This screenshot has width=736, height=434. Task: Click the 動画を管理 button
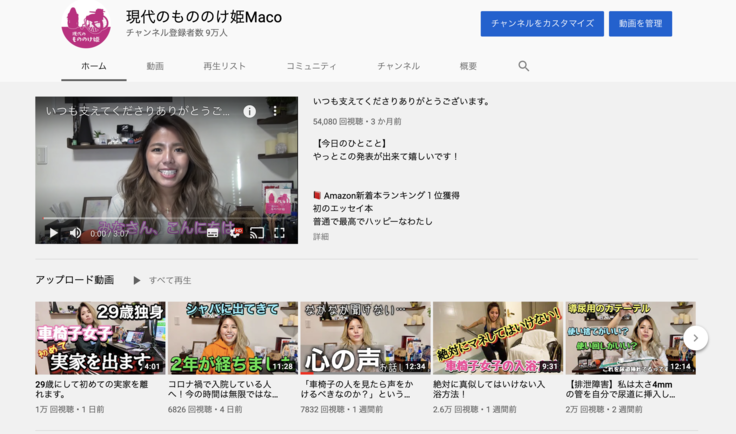(x=640, y=24)
